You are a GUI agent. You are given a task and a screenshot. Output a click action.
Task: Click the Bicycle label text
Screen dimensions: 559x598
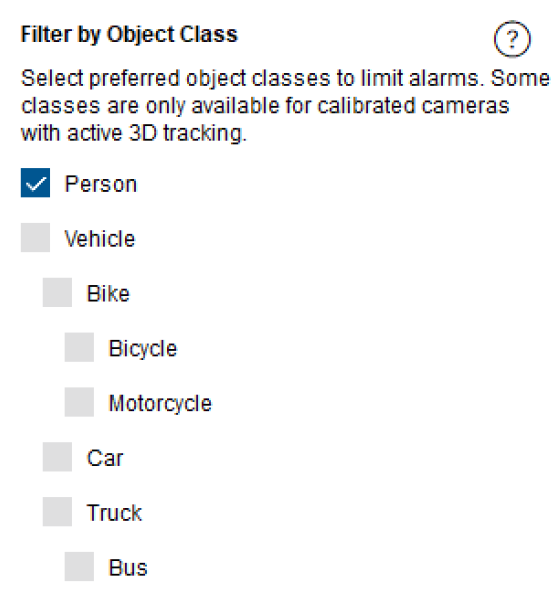[x=143, y=349]
